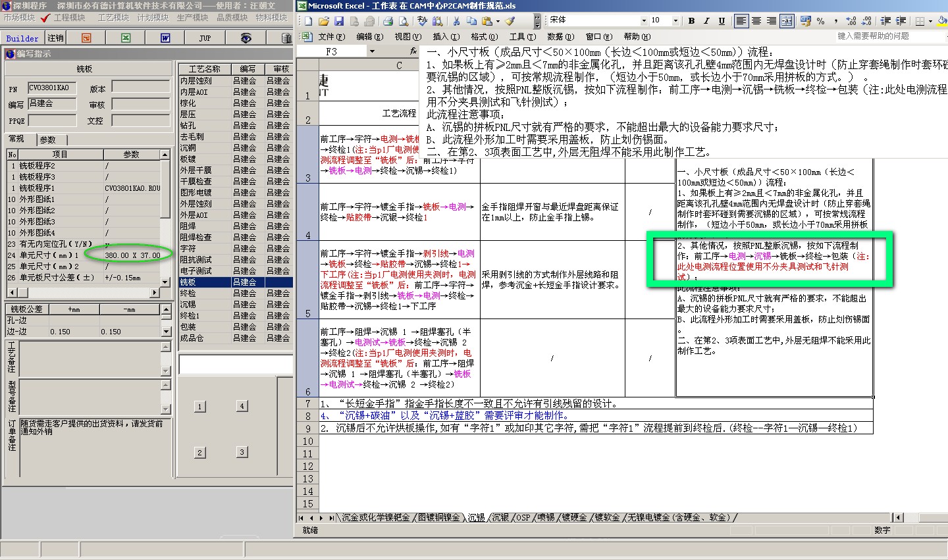Screen dimensions: 948x560
Task: Click the Paste clipboard icon in Excel
Action: click(487, 21)
